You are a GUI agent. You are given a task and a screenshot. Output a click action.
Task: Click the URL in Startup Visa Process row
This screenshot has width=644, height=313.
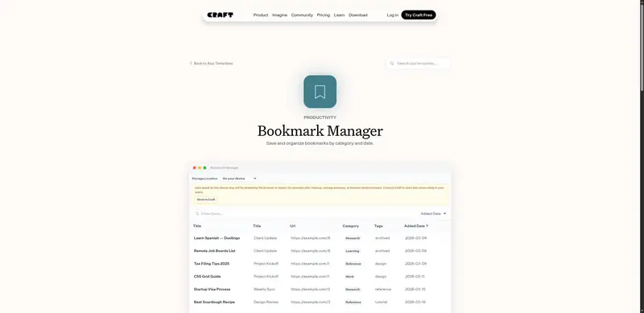tap(311, 289)
